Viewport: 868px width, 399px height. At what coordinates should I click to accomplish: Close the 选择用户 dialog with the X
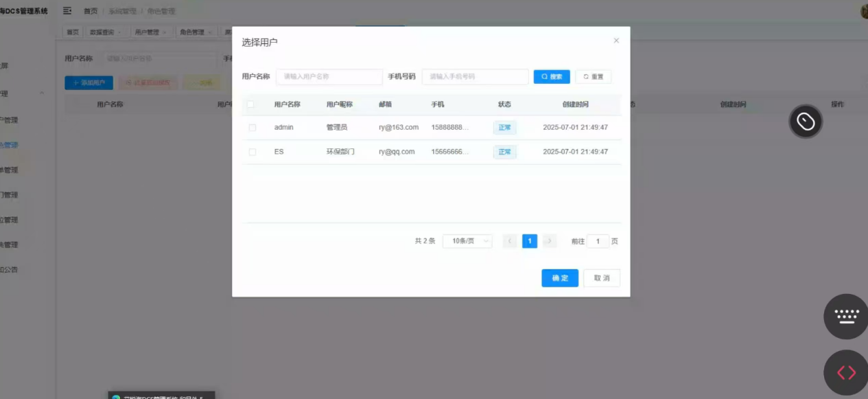616,41
